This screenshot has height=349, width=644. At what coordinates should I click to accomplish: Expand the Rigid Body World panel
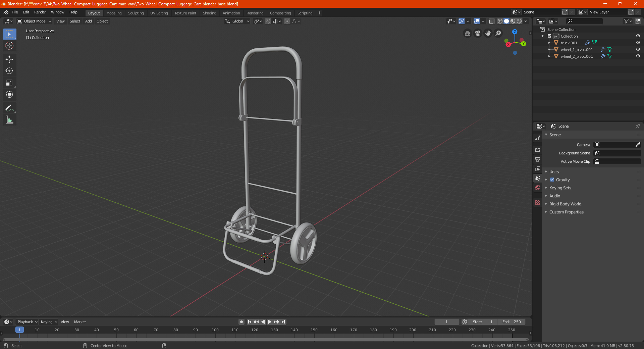565,204
